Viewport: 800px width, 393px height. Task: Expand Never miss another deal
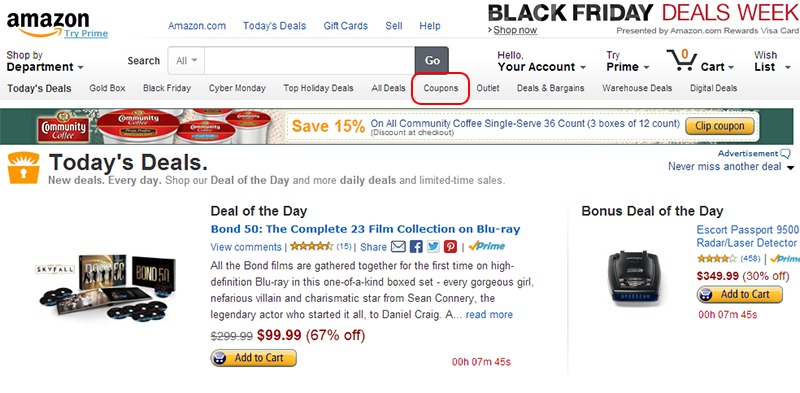(731, 166)
